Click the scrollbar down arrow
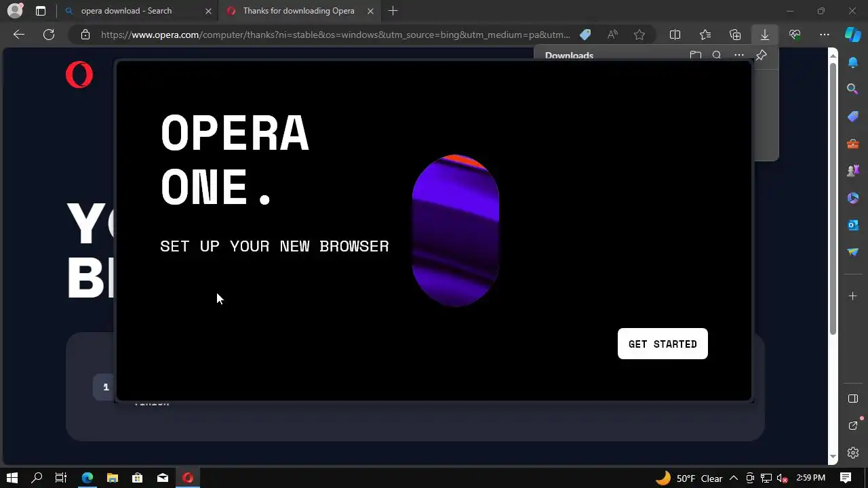 [x=833, y=458]
